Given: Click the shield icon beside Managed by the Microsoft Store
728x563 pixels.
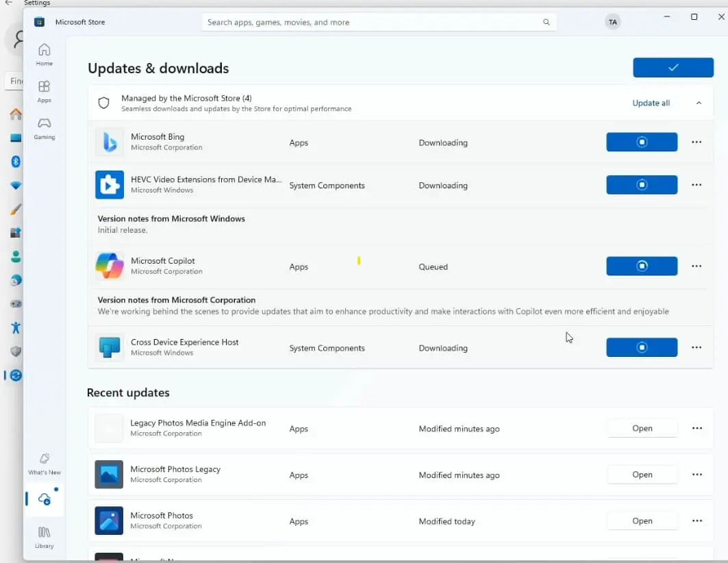Looking at the screenshot, I should point(103,103).
